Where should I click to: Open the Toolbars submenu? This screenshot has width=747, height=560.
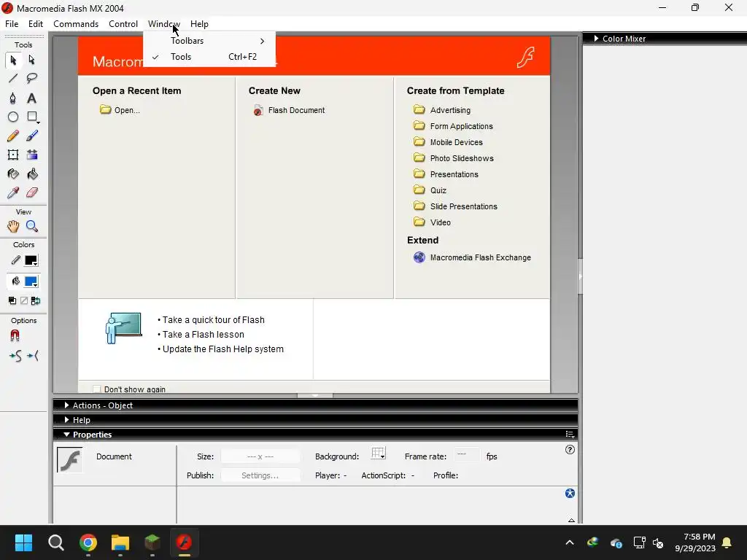209,41
